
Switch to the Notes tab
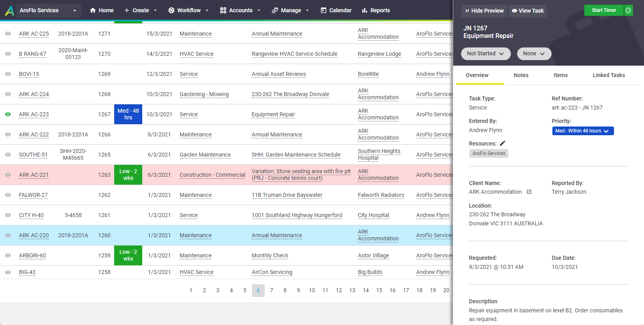click(521, 75)
